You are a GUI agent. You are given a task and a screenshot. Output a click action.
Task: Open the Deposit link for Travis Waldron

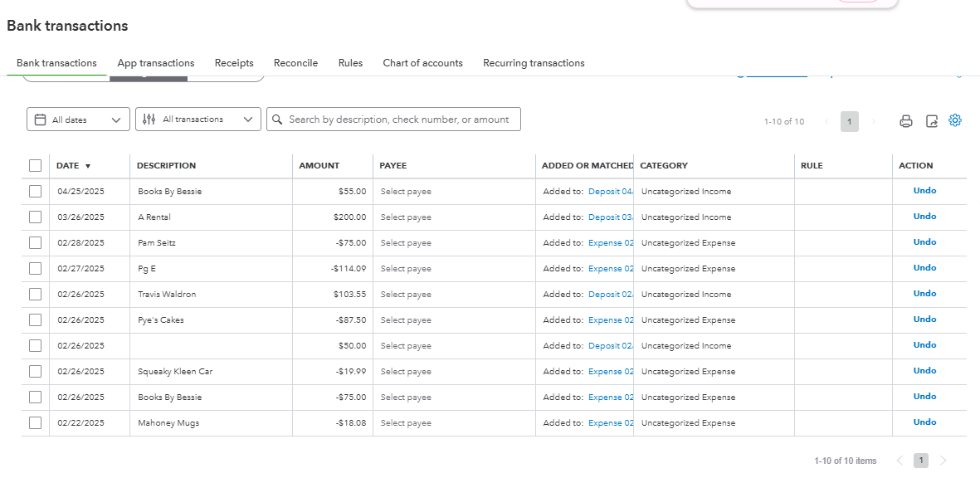610,295
